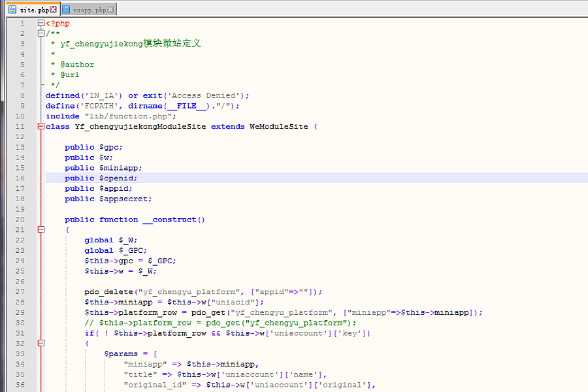The height and width of the screenshot is (392, 588).
Task: Click the '@url' comment tag
Action: pos(70,75)
